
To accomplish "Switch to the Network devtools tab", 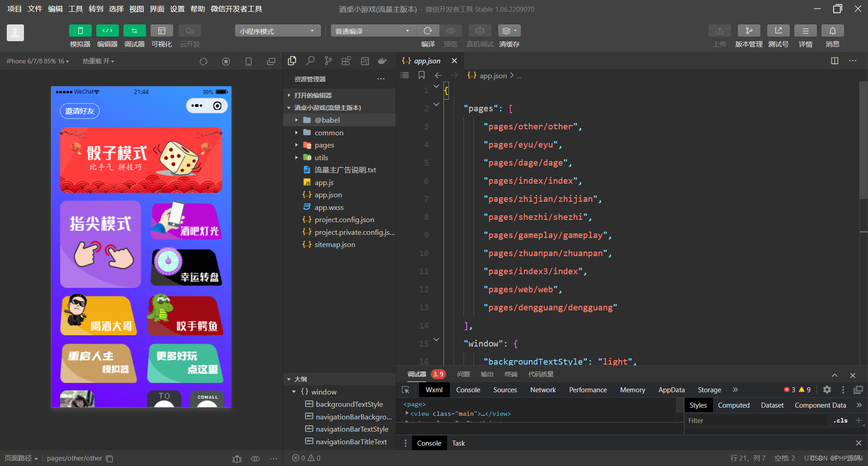I will tap(543, 390).
